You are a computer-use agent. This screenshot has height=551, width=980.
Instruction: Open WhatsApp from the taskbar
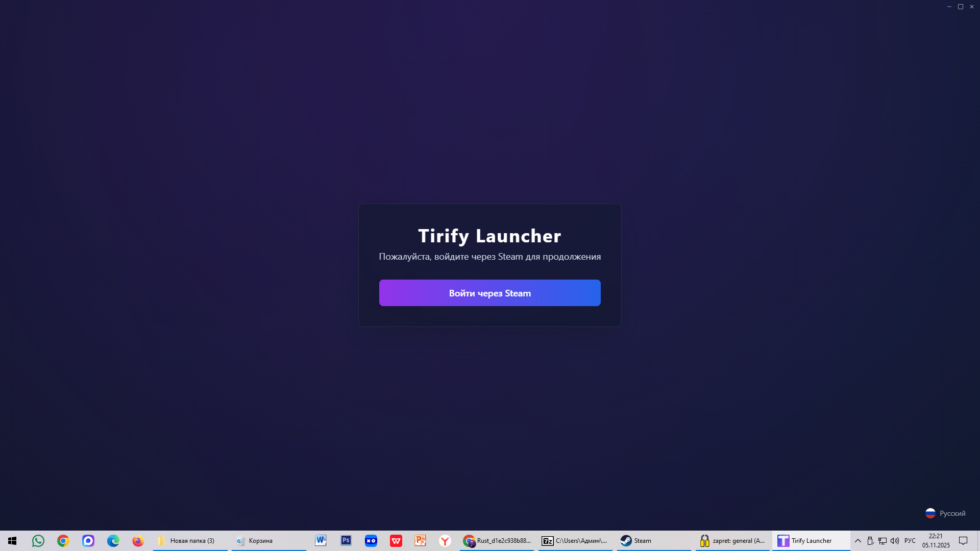tap(38, 541)
